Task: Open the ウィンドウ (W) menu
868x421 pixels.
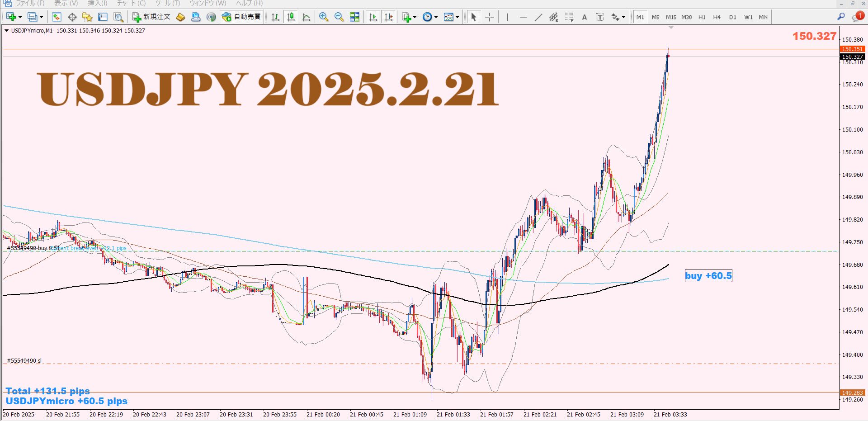Action: (208, 3)
